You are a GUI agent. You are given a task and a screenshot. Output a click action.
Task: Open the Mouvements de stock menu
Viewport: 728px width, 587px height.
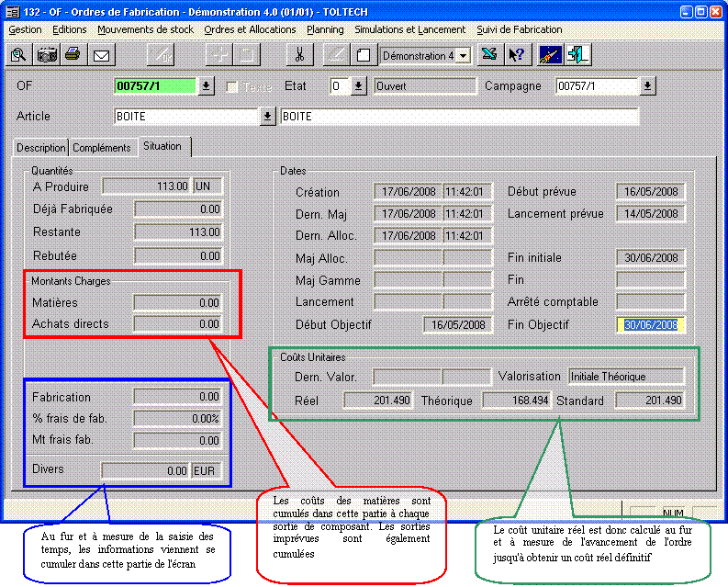[x=145, y=29]
